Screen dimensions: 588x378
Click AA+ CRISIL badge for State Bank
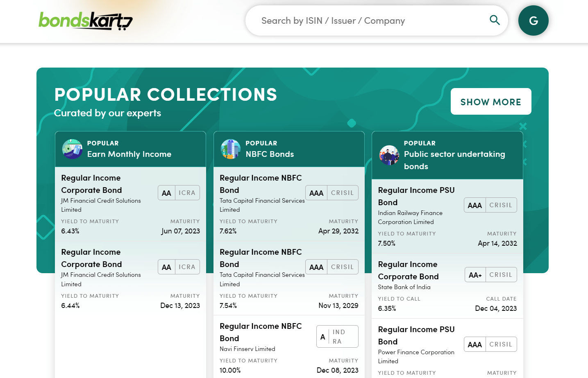tap(491, 275)
